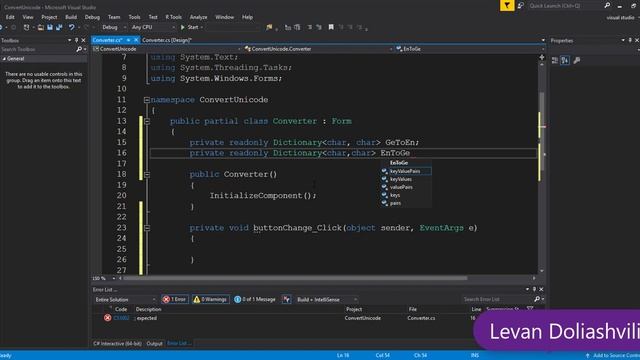Click the yellow notifications filter flag icon
Screen dimensions: 640x360
coord(507,5)
